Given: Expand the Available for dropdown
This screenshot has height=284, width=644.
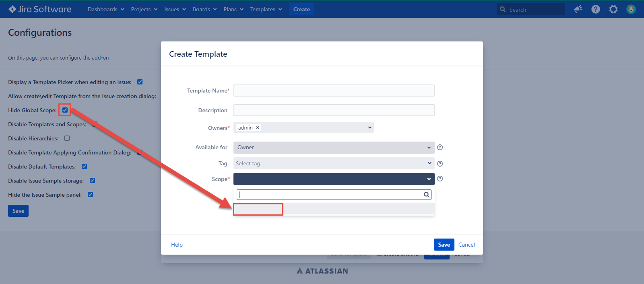Looking at the screenshot, I should pos(334,147).
